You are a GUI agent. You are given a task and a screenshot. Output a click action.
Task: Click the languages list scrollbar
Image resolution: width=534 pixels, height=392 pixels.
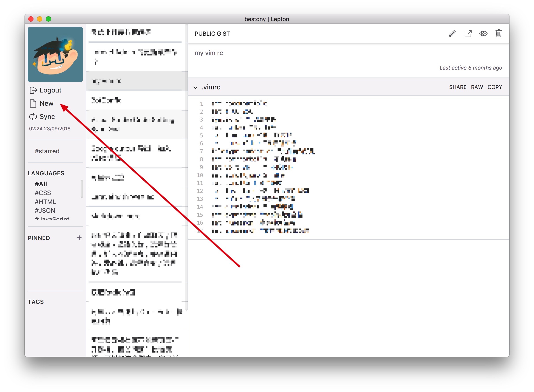[x=82, y=189]
